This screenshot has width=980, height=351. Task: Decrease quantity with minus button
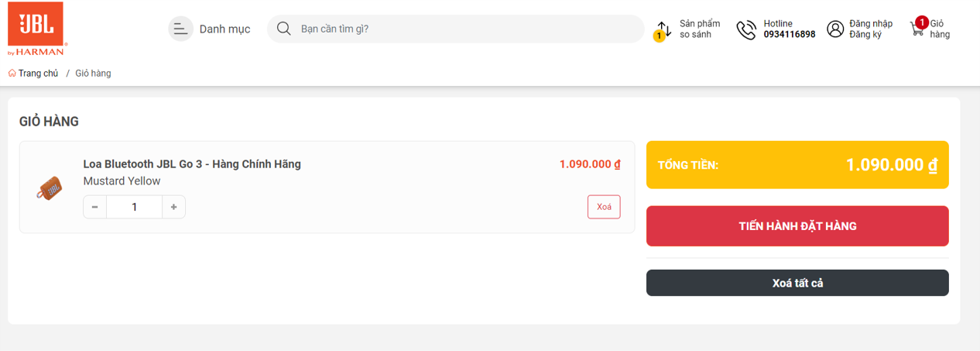coord(95,207)
